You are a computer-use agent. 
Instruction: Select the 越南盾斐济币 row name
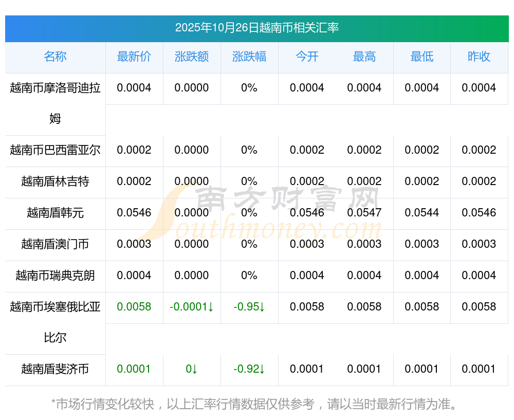(55, 369)
